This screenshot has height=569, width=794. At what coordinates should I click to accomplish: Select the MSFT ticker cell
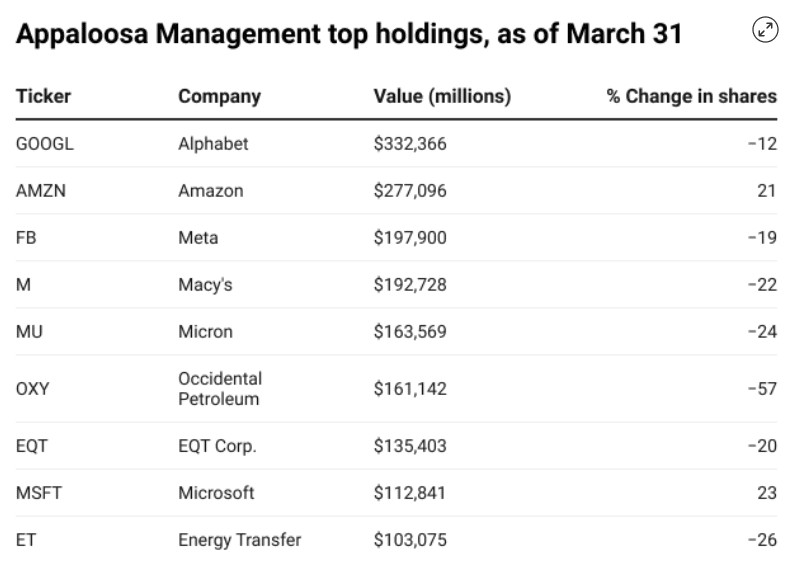tap(39, 493)
